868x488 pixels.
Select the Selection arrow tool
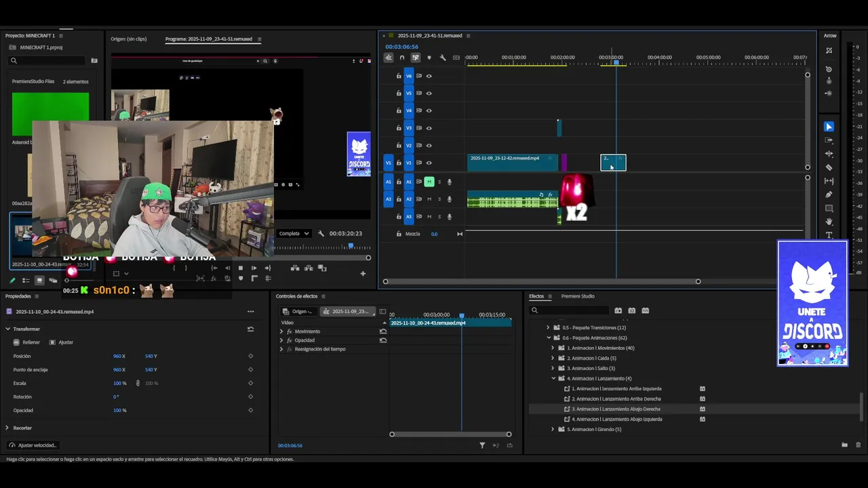829,127
